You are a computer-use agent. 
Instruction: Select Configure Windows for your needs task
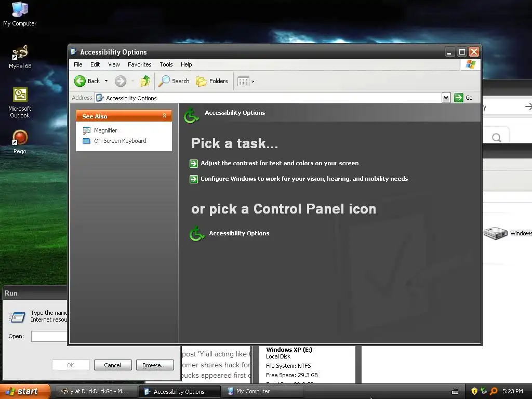point(304,179)
